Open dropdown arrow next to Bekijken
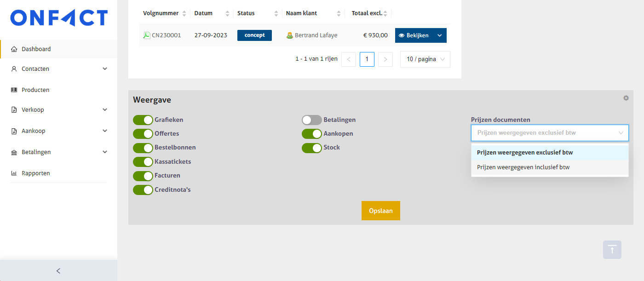 point(439,35)
